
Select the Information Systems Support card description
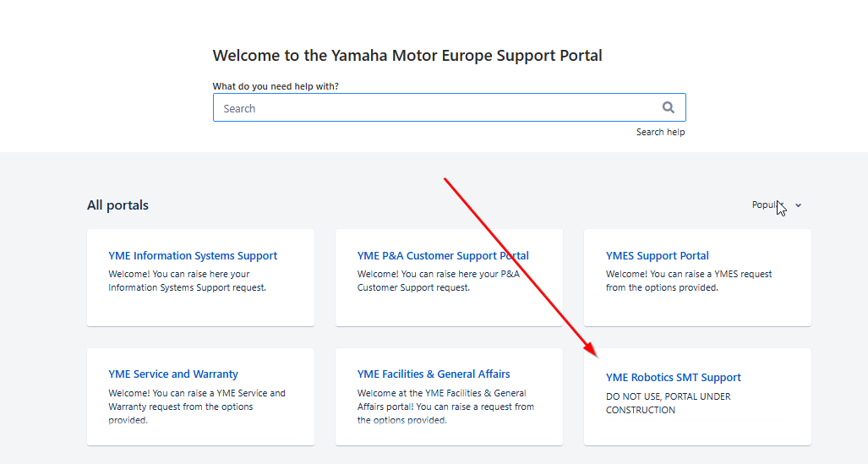tap(187, 281)
